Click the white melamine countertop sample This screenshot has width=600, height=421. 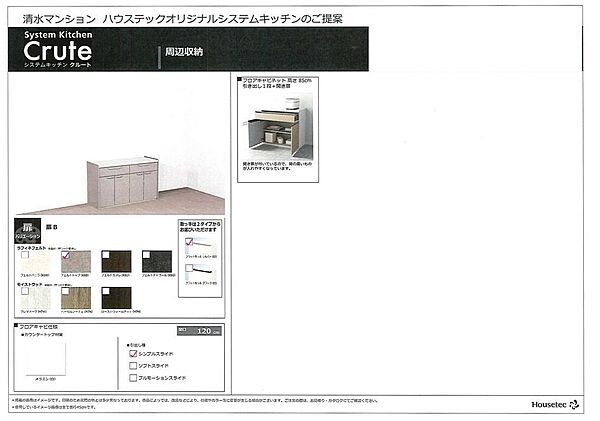(x=46, y=358)
